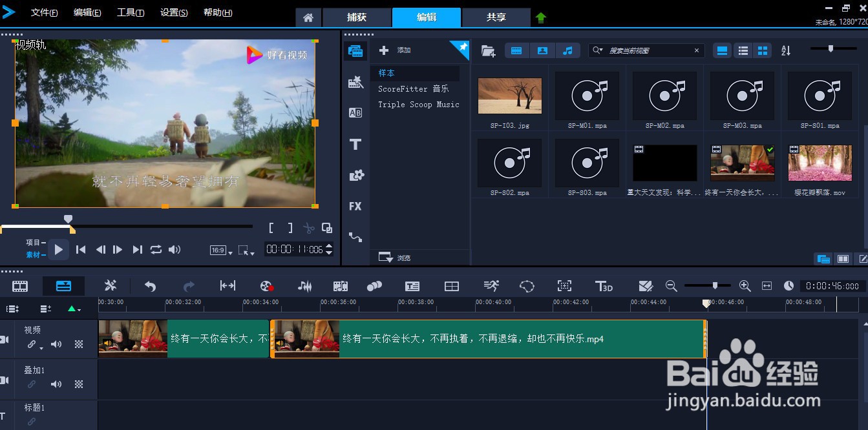This screenshot has height=430, width=868.
Task: Click the split clip scissors icon
Action: (309, 228)
